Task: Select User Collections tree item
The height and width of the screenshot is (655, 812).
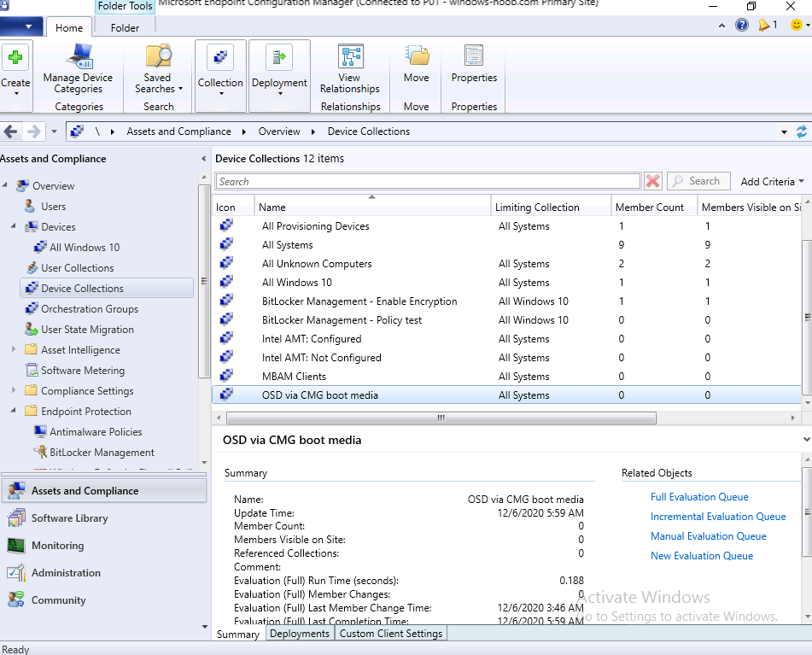Action: coord(77,267)
